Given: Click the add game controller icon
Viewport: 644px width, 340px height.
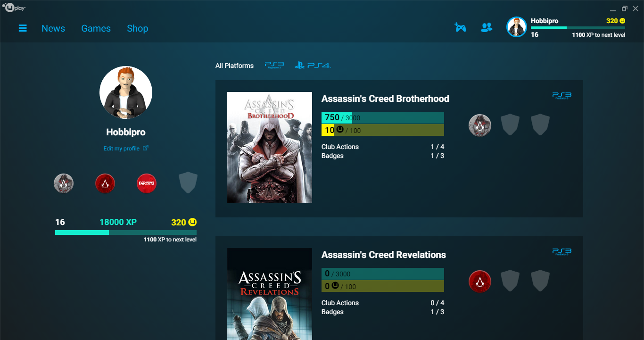Looking at the screenshot, I should (x=460, y=27).
